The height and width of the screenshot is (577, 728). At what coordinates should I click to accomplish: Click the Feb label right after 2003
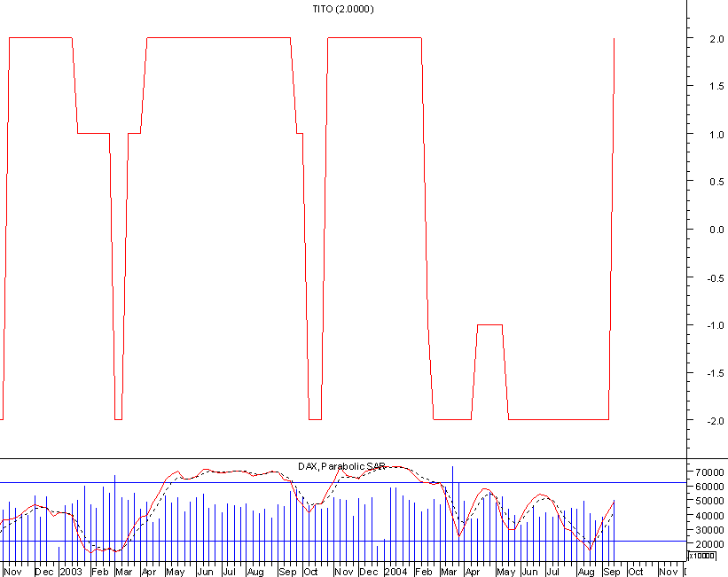[100, 572]
